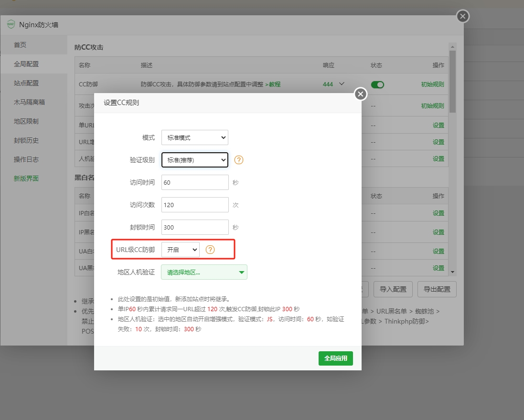Toggle the CC防御 status switch
The width and height of the screenshot is (524, 420).
click(378, 84)
